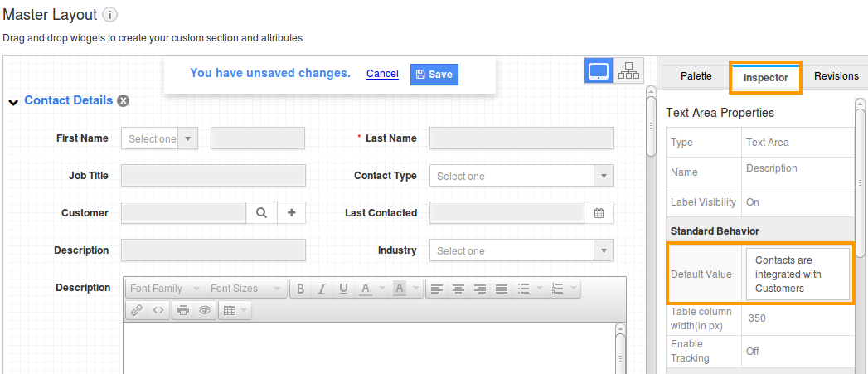Insert a numbered list
The image size is (868, 374).
(558, 289)
